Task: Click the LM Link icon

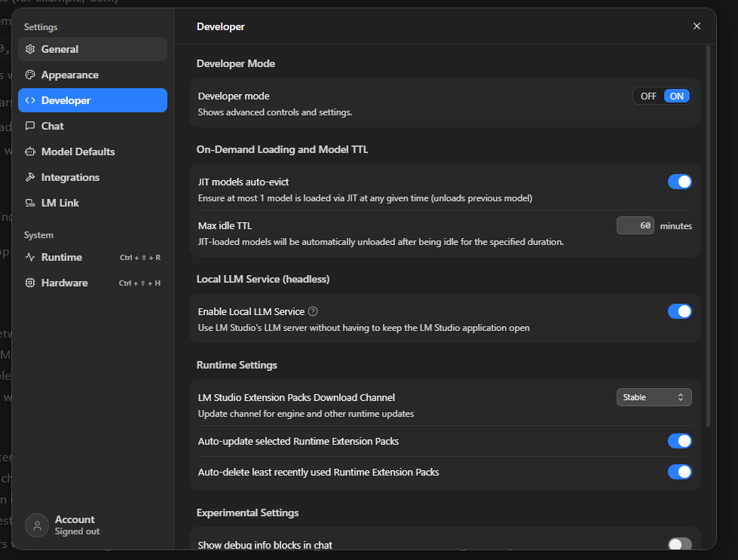Action: (x=30, y=203)
